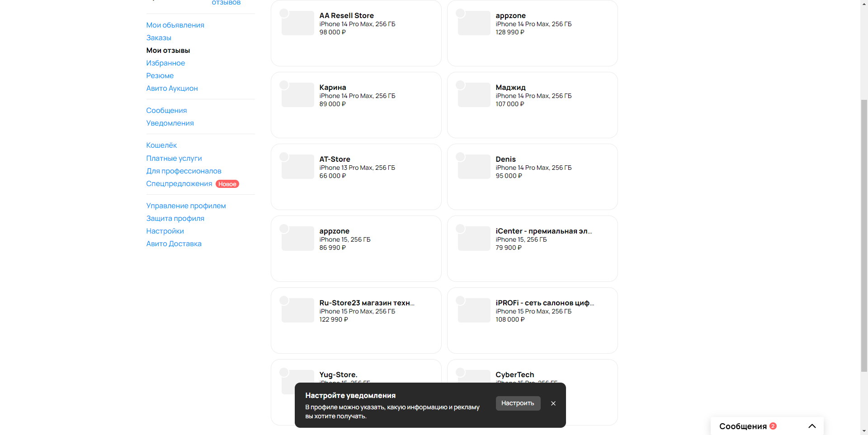Open the Сообщения link in the sidebar
Screen dimensions: 868x435
coord(166,110)
